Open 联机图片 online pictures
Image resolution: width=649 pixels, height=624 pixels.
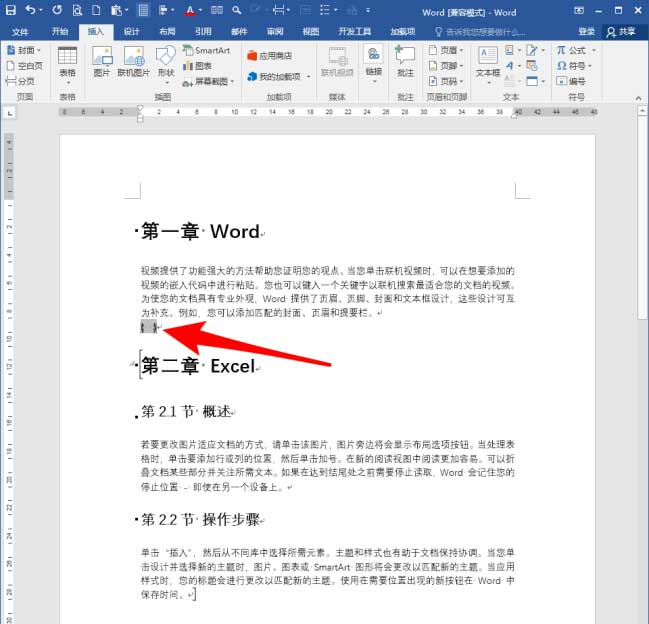[x=132, y=61]
